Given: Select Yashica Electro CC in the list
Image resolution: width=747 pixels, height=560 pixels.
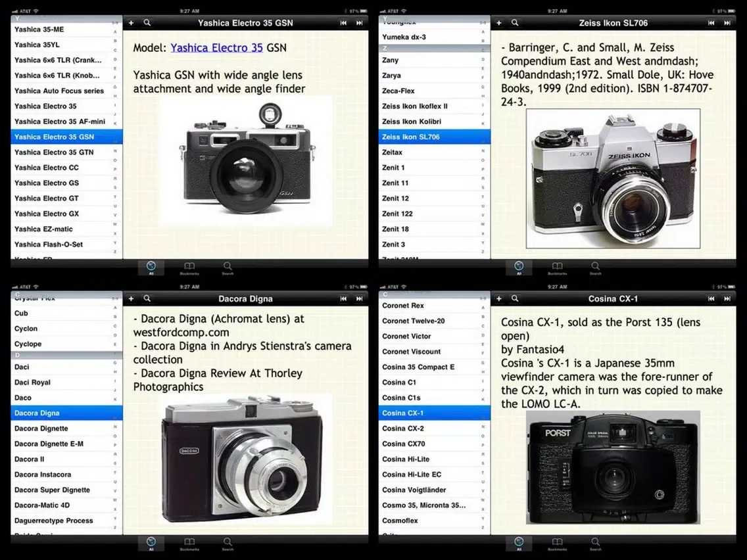Looking at the screenshot, I should [x=66, y=168].
